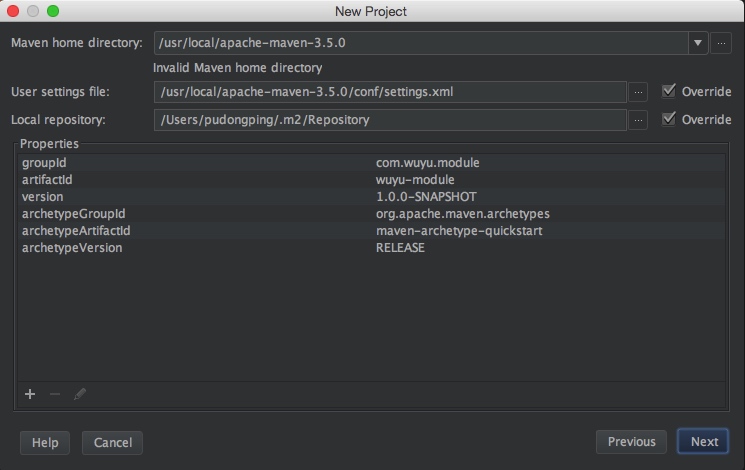Close the New Project window
Image resolution: width=745 pixels, height=470 pixels.
click(13, 11)
